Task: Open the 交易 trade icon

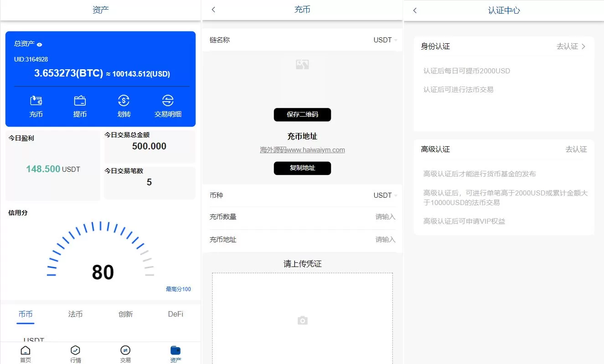Action: (125, 350)
